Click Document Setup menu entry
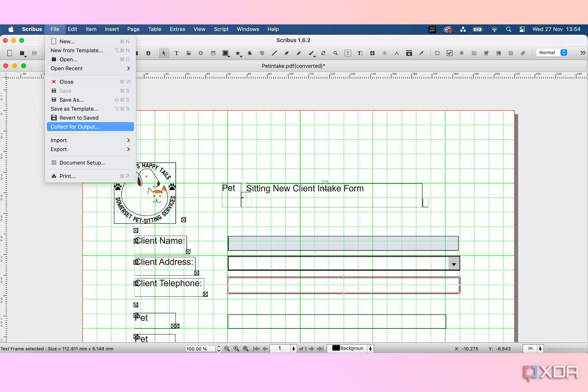This screenshot has width=588, height=392. point(82,163)
